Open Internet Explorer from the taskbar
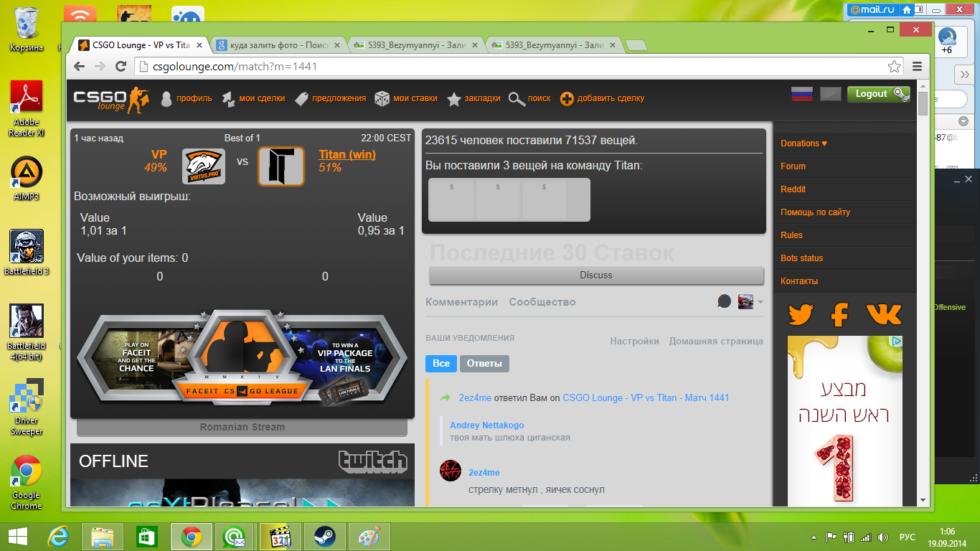This screenshot has height=551, width=980. 57,537
